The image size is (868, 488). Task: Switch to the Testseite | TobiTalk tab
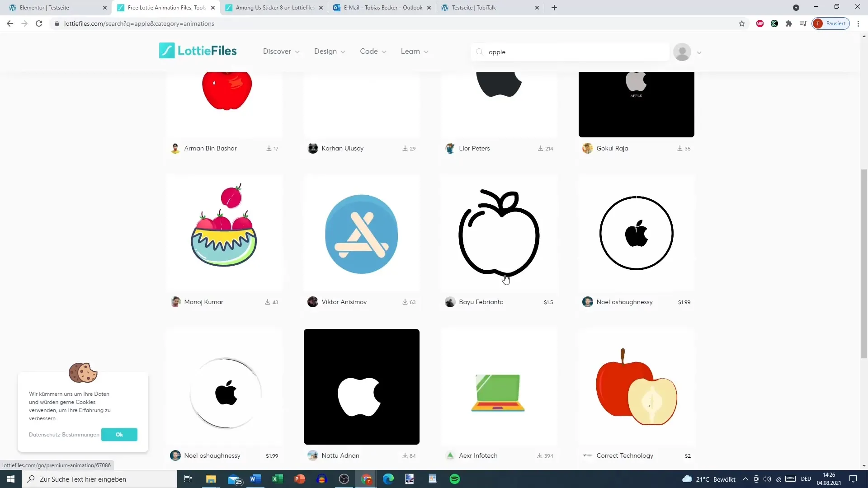point(490,8)
